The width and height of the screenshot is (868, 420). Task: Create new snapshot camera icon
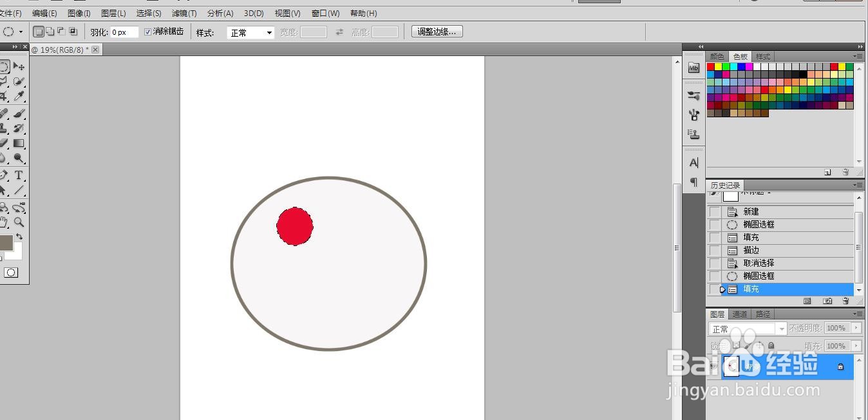pos(827,301)
